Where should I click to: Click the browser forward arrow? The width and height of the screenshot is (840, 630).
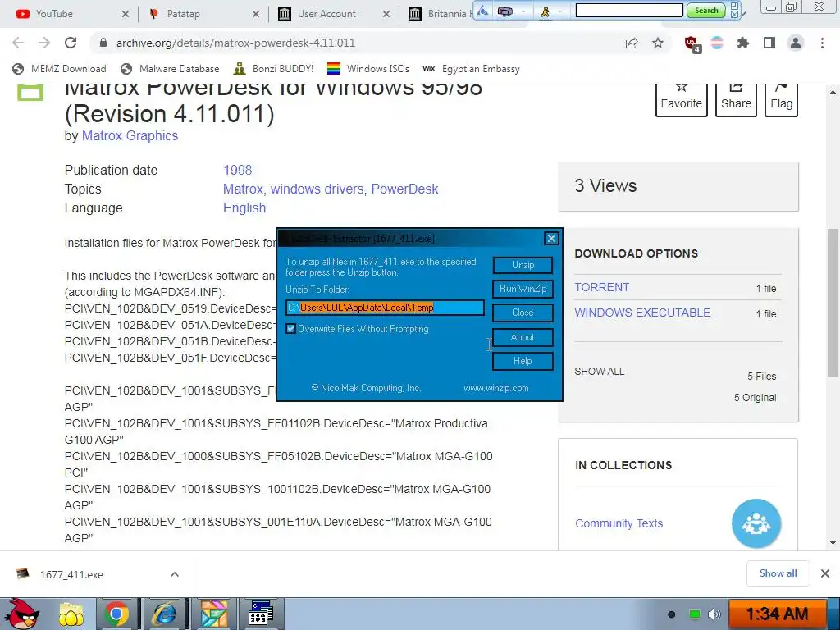coord(44,43)
